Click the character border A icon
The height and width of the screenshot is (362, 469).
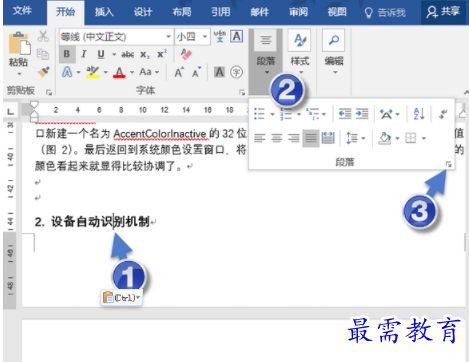[237, 36]
